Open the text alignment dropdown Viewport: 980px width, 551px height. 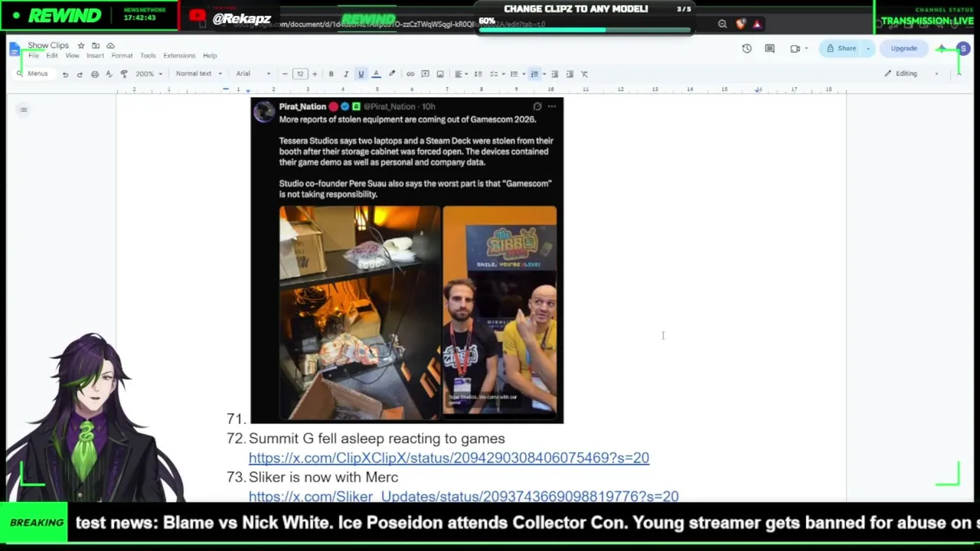tap(460, 74)
